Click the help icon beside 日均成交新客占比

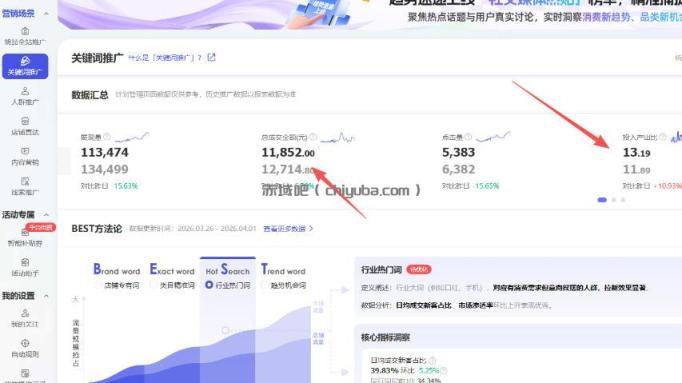pos(432,360)
